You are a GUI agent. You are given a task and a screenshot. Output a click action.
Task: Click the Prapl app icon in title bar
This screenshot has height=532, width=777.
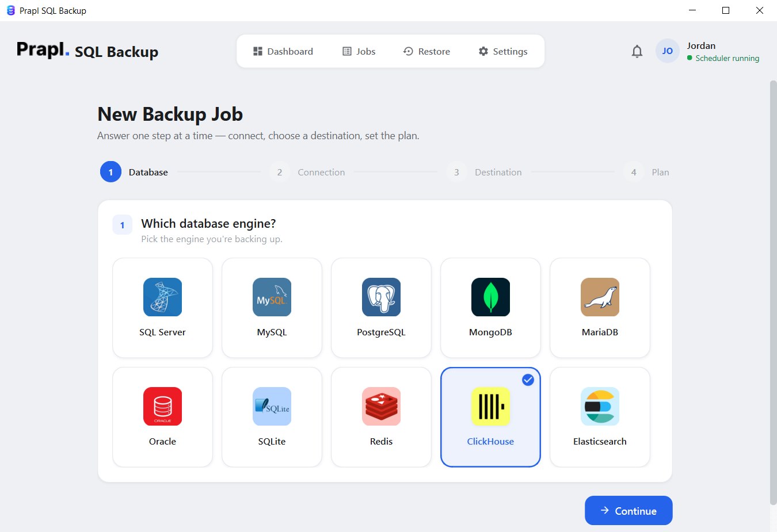(x=10, y=10)
